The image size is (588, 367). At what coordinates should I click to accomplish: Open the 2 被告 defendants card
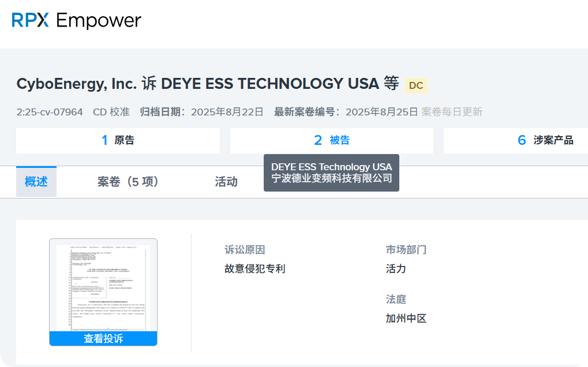tap(331, 141)
